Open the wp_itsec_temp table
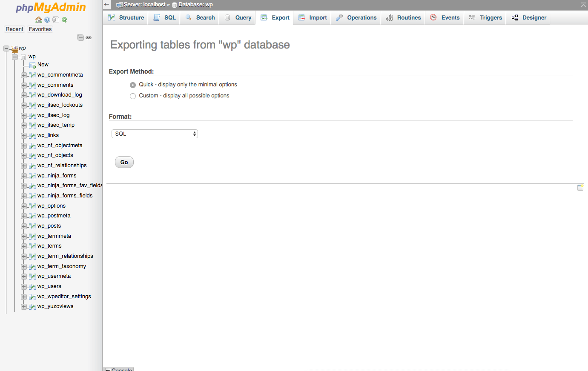This screenshot has width=588, height=371. (56, 125)
